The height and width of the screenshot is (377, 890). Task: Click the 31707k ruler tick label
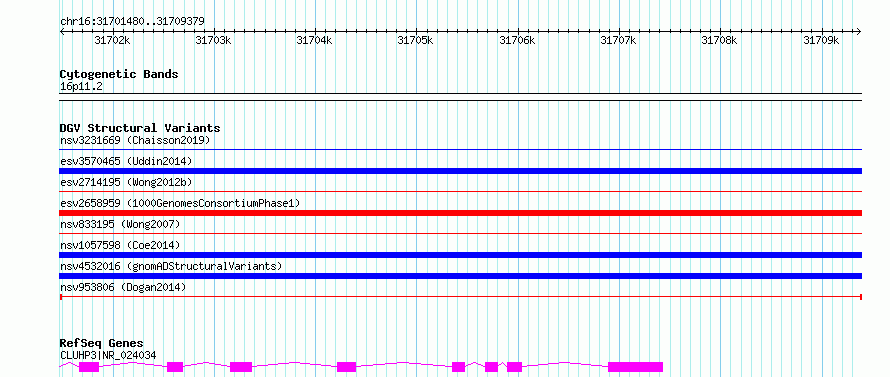point(618,40)
